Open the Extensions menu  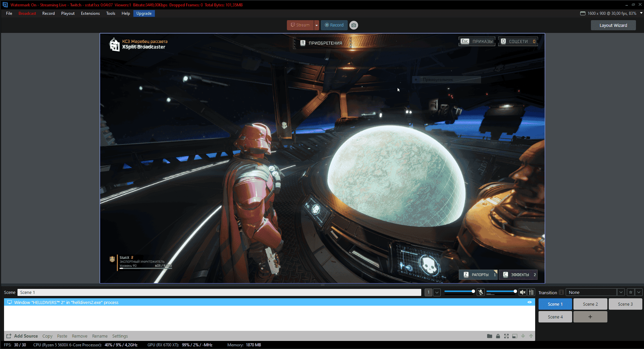point(90,13)
